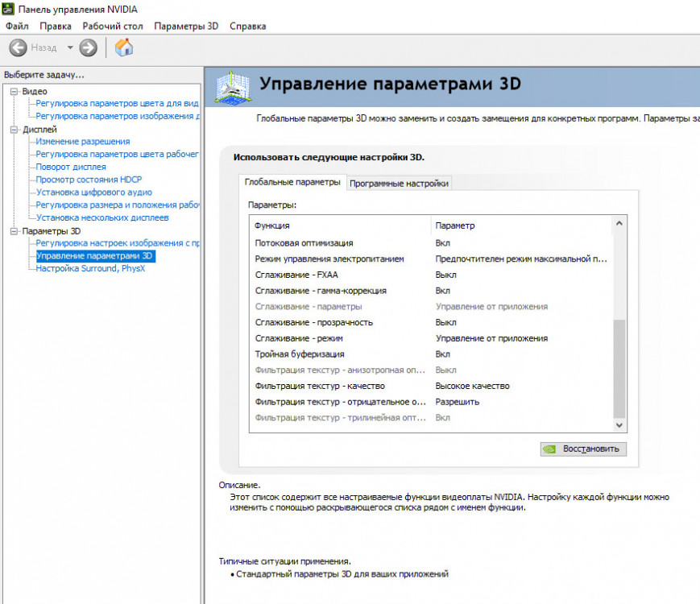Collapse the Видео tree node
Image resolution: width=700 pixels, height=604 pixels.
14,91
